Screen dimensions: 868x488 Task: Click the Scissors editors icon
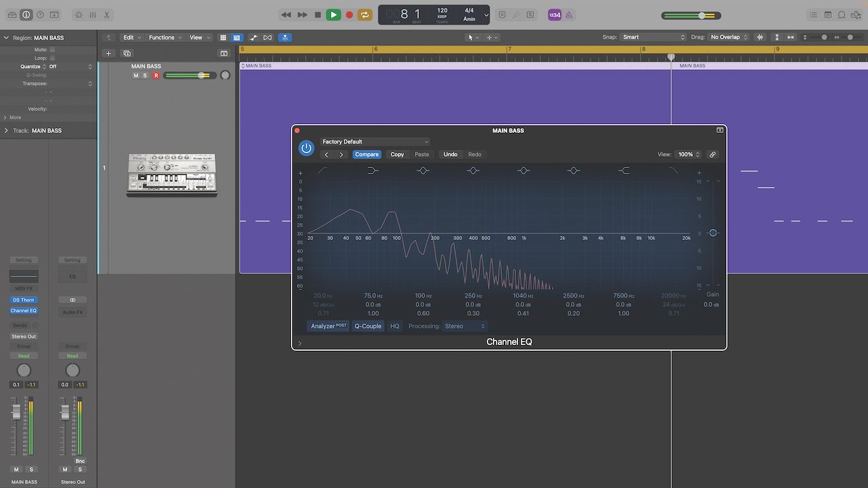point(107,15)
